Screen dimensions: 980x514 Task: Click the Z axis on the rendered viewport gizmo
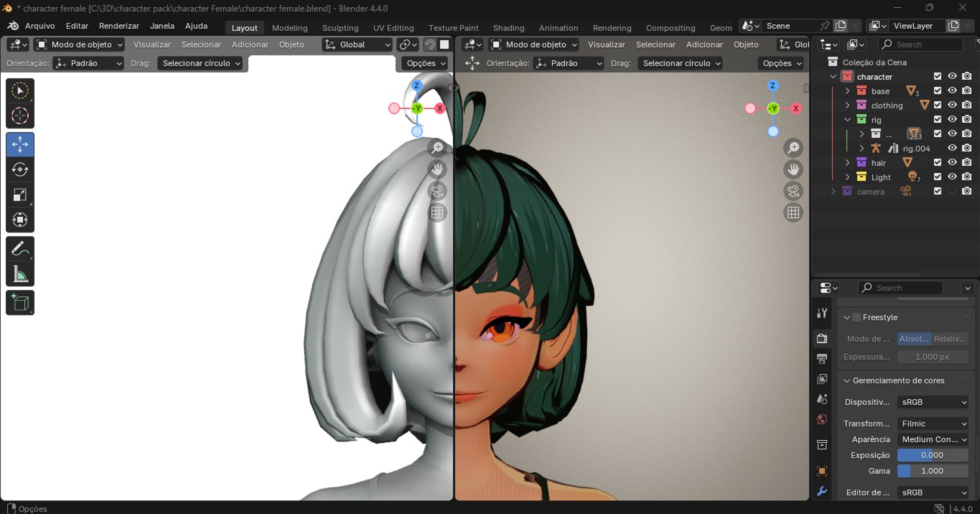tap(773, 86)
